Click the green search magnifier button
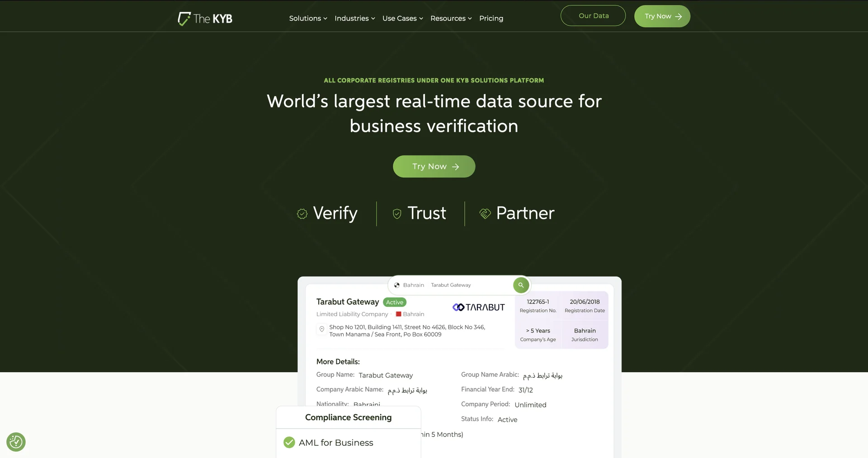Screen dimensions: 868x458 (521, 285)
